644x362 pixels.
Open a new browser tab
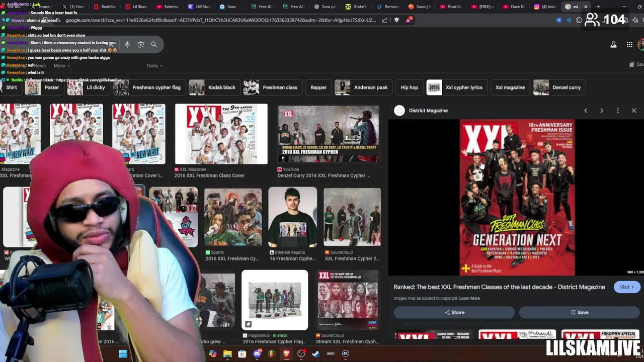click(598, 7)
